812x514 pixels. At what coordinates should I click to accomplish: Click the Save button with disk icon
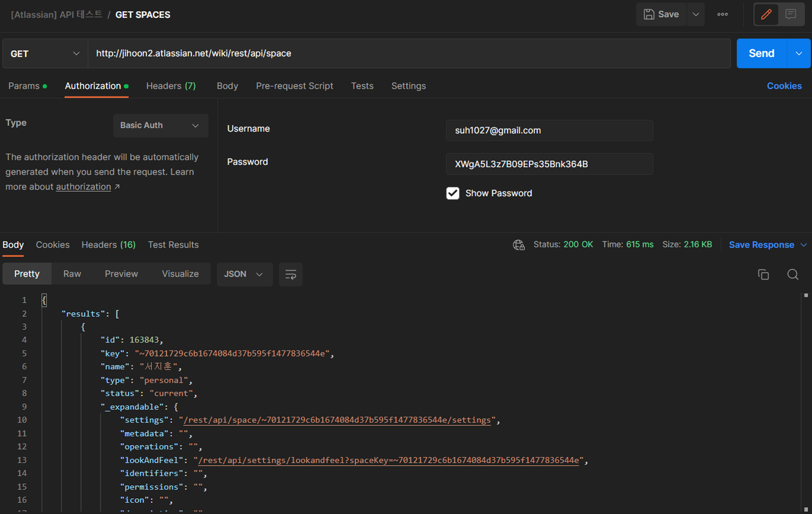click(661, 14)
